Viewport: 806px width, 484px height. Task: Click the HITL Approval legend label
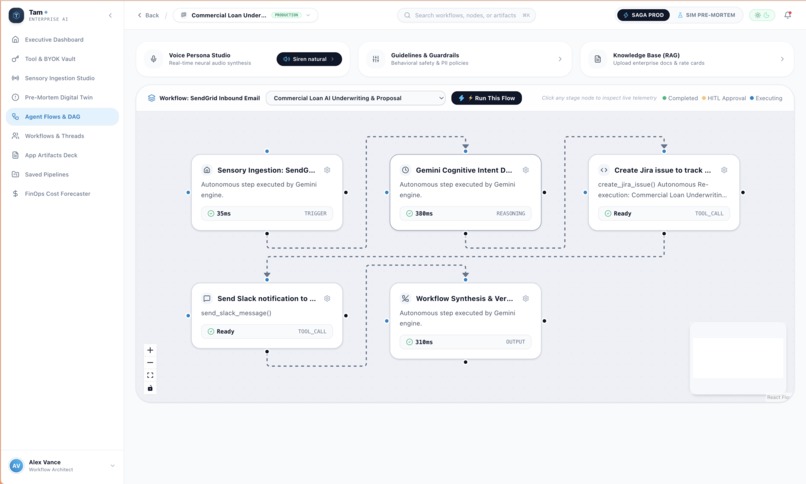[724, 98]
